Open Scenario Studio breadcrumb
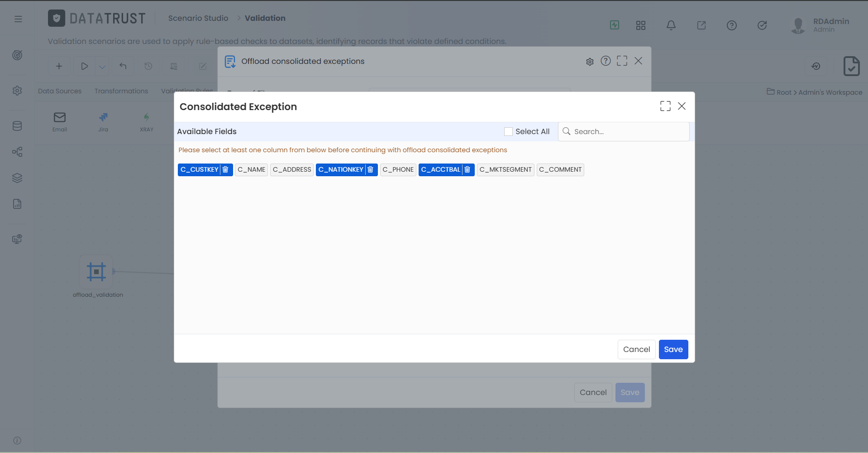The width and height of the screenshot is (868, 453). pyautogui.click(x=198, y=18)
